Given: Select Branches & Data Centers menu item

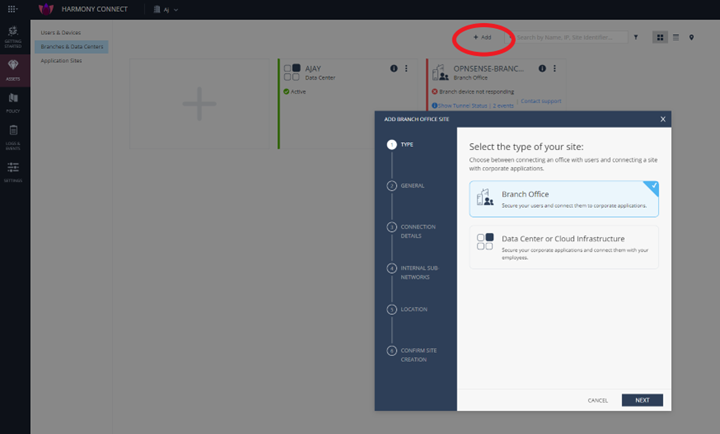Looking at the screenshot, I should [x=72, y=46].
